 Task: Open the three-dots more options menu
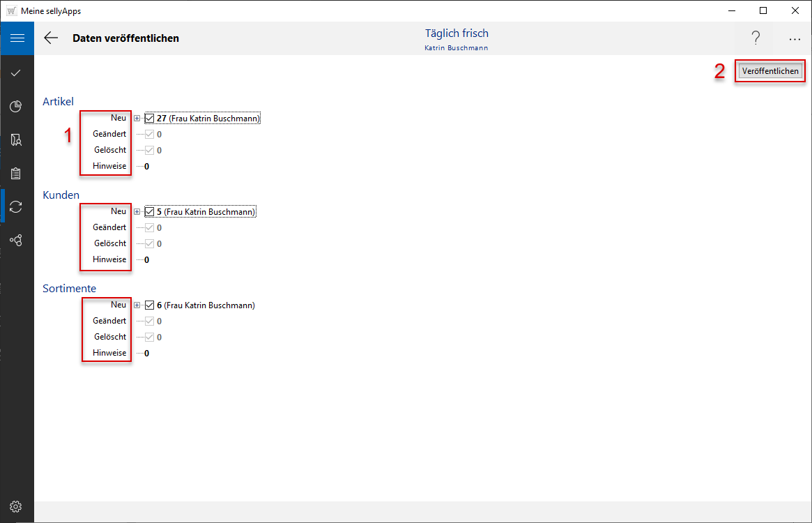795,39
